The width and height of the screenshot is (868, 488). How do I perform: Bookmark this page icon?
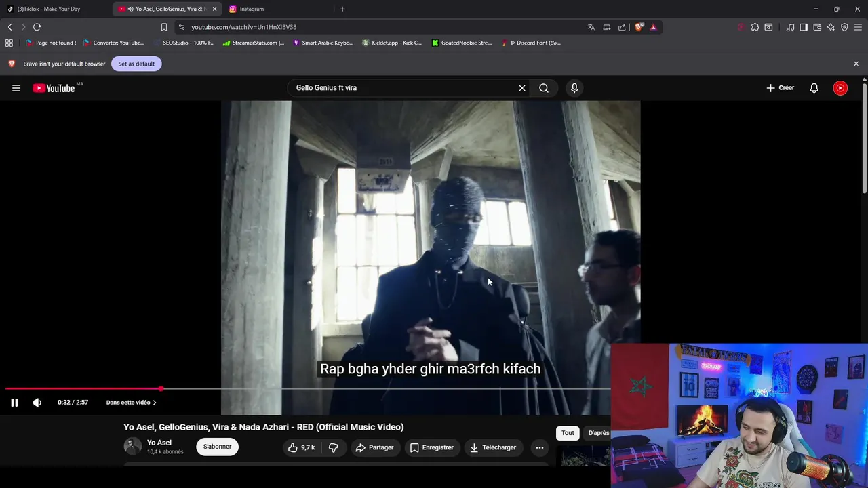pos(163,27)
